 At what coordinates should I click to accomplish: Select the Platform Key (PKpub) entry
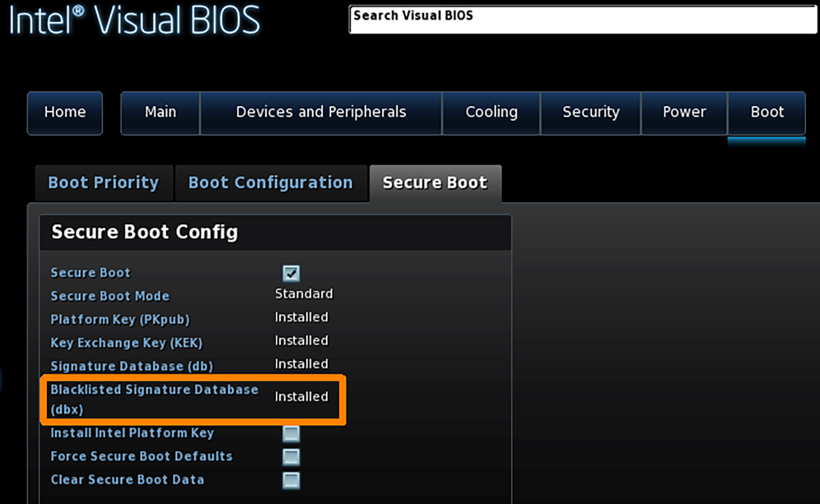[x=120, y=320]
